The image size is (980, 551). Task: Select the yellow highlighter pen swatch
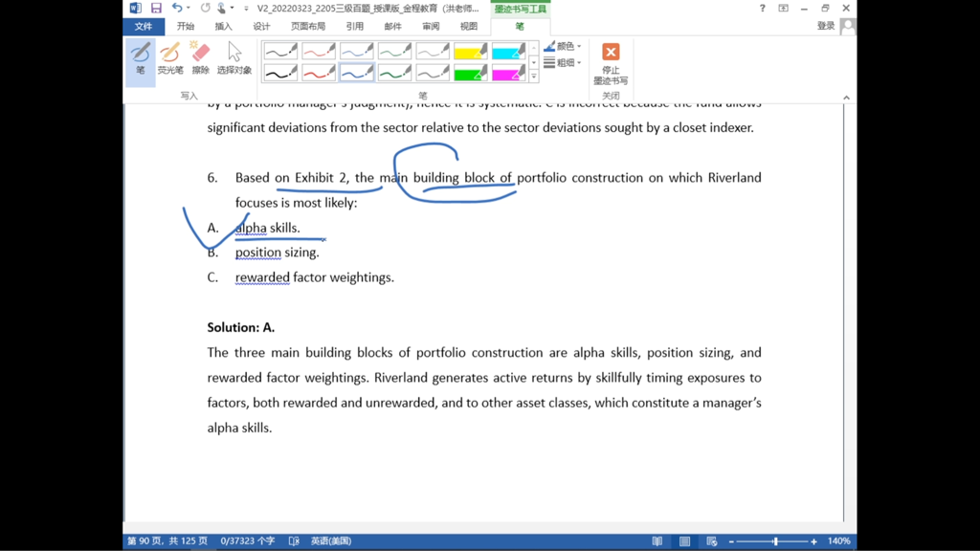tap(470, 51)
